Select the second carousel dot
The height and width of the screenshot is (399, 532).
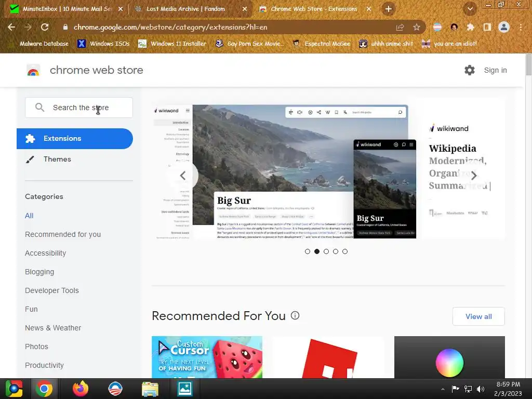click(x=317, y=251)
